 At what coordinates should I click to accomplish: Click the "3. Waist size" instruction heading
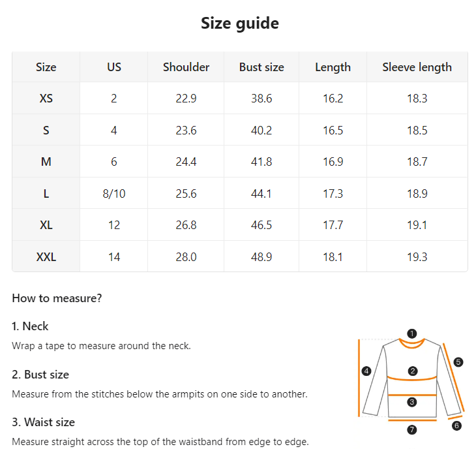(x=43, y=422)
